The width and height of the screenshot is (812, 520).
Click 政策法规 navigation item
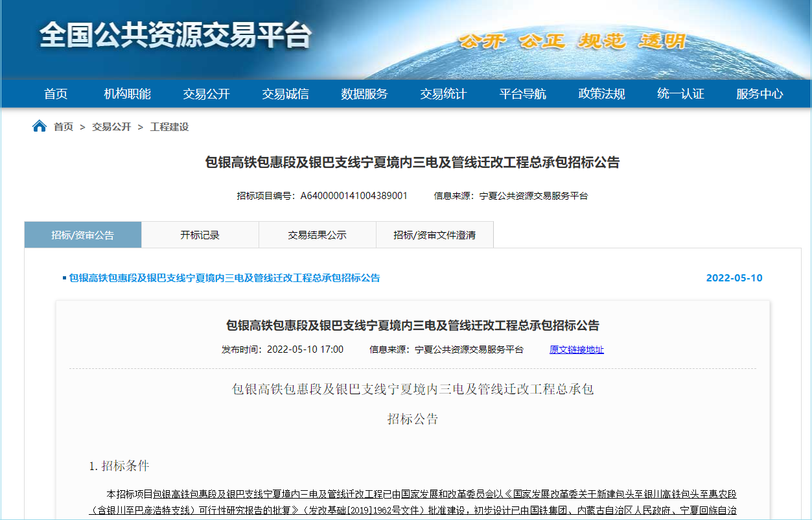pos(601,94)
